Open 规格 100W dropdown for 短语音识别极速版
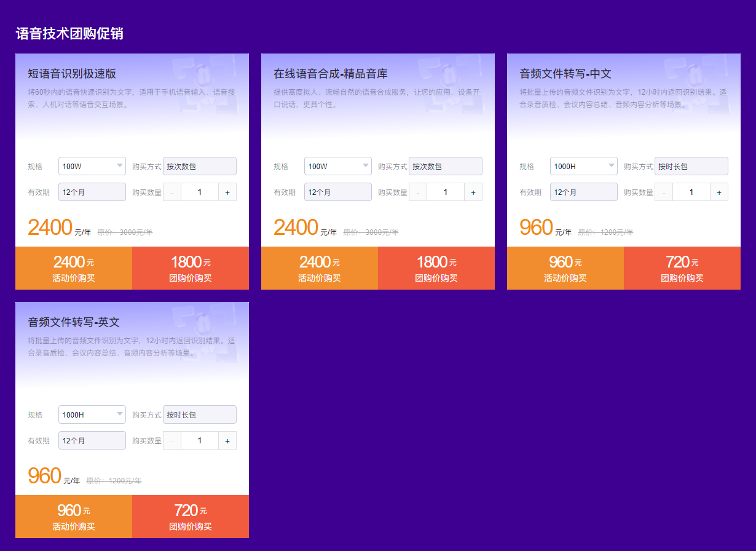 point(92,166)
